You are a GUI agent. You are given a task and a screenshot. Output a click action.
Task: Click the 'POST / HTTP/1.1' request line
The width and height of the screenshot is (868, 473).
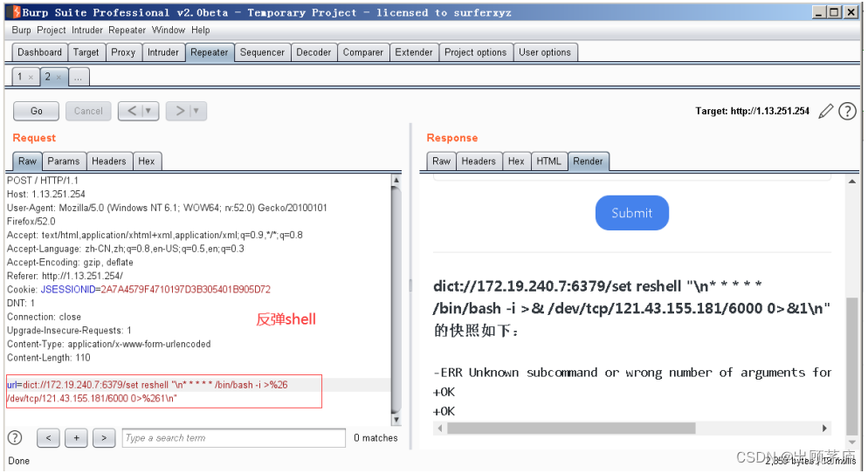coord(43,181)
